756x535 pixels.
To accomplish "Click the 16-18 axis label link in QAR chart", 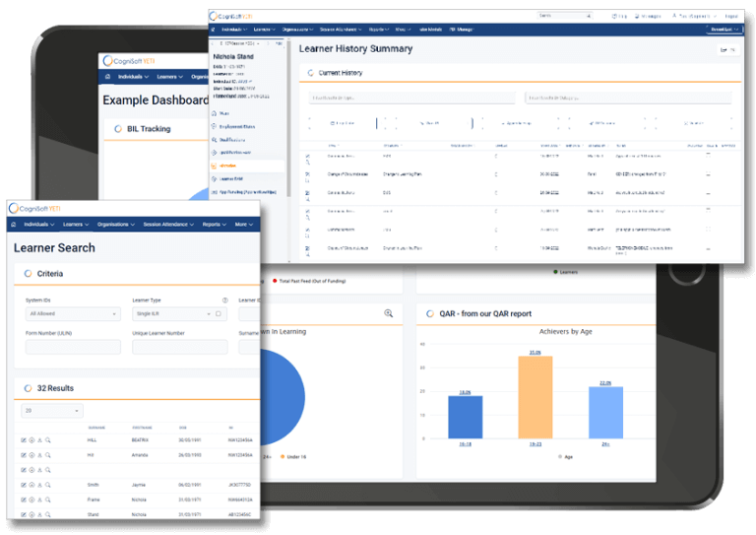I will click(x=466, y=443).
